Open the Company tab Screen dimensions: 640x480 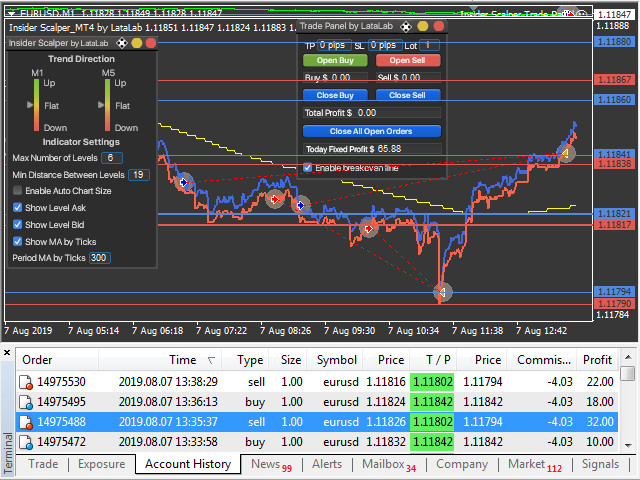point(462,464)
